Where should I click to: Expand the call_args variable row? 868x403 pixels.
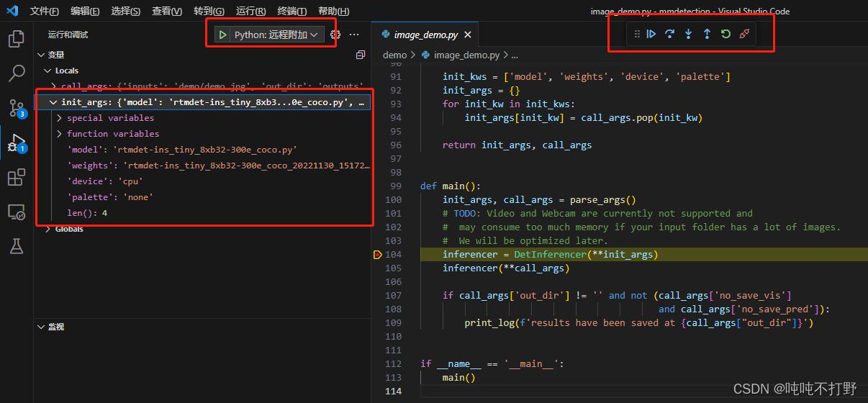[203, 86]
